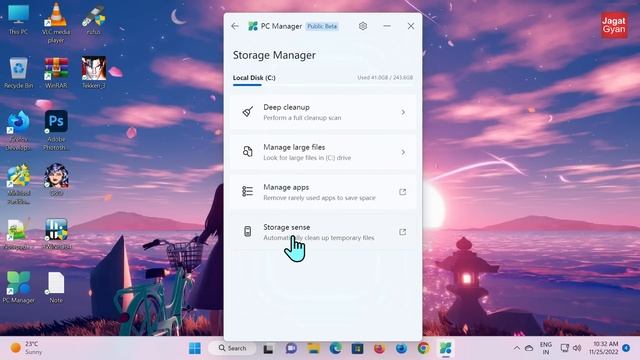Image resolution: width=640 pixels, height=360 pixels.
Task: Open the volume tray icon
Action: click(577, 348)
